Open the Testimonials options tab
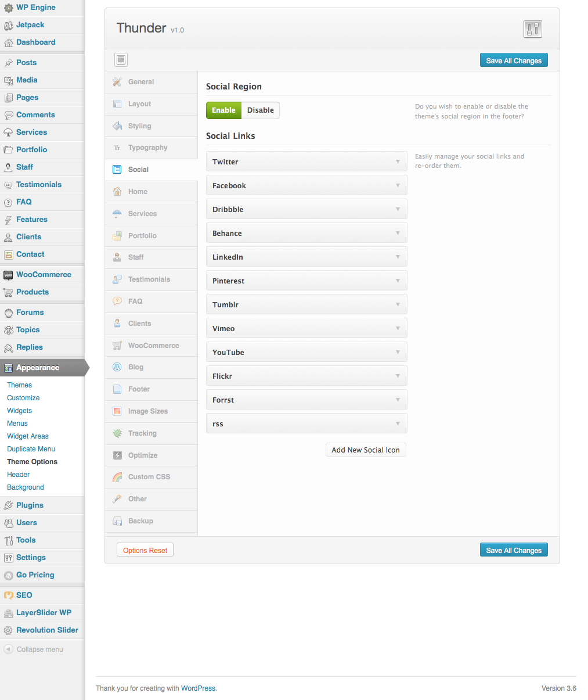Image resolution: width=588 pixels, height=700 pixels. (x=151, y=279)
